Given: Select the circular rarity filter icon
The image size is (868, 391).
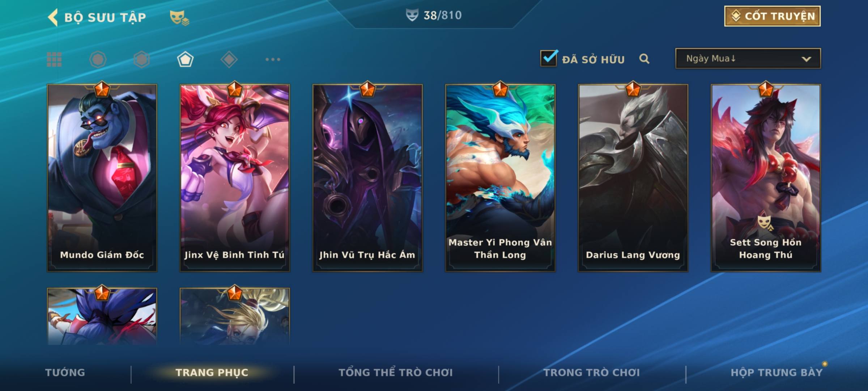Looking at the screenshot, I should (98, 59).
